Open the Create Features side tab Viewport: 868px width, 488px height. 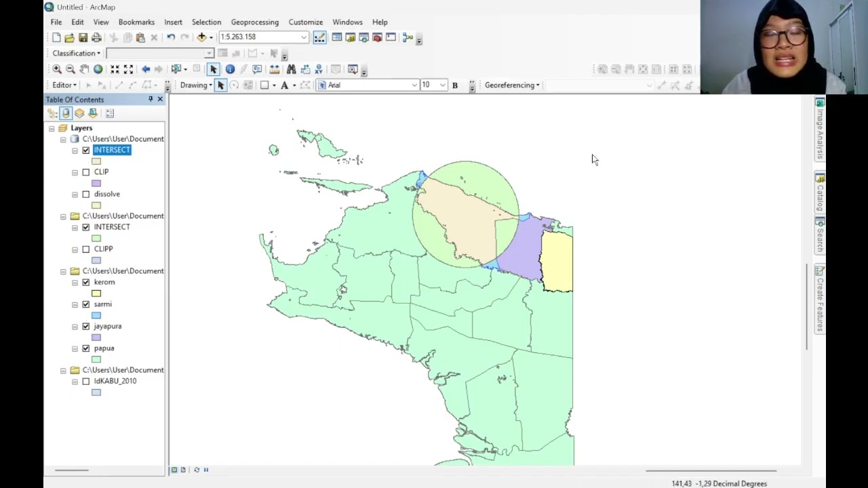(820, 299)
